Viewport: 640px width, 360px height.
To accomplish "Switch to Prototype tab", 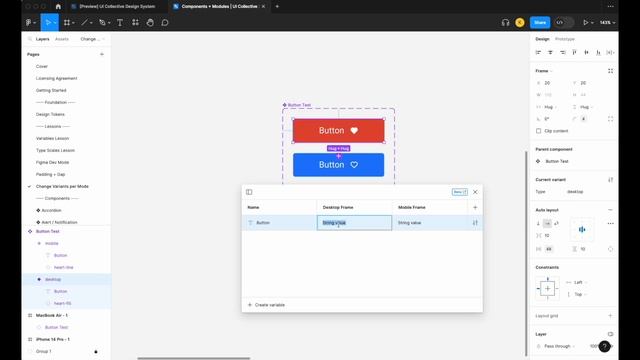I will pos(565,39).
